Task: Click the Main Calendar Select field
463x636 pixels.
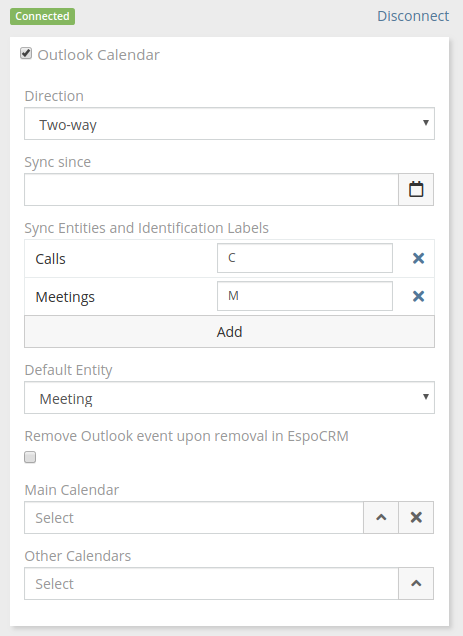Action: [x=194, y=518]
